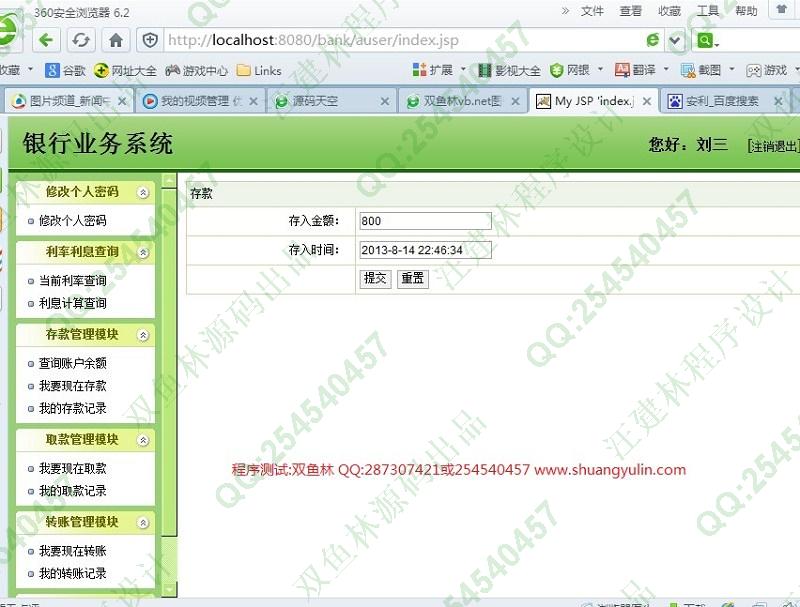Image resolution: width=800 pixels, height=607 pixels.
Task: Collapse the 利率利息查询 panel
Action: click(x=143, y=252)
